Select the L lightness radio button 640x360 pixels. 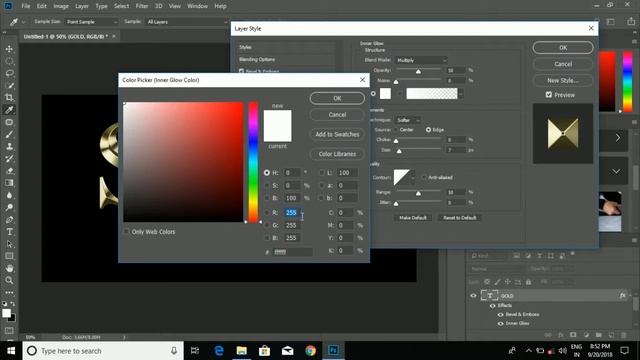point(322,173)
